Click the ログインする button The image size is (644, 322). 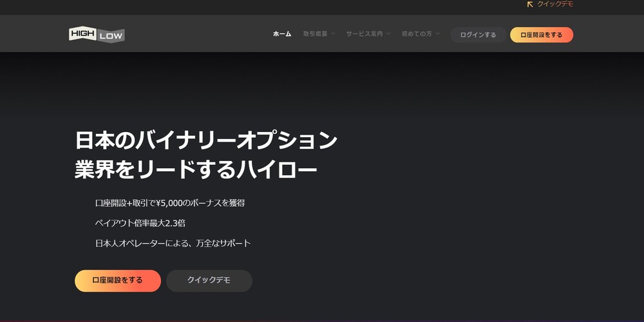(x=478, y=35)
